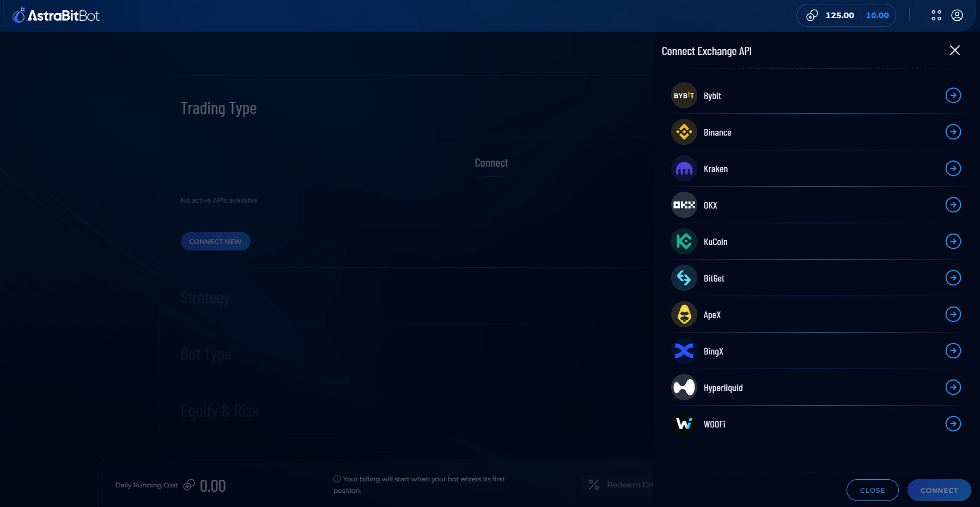Open the apps grid menu icon
Image resolution: width=980 pixels, height=507 pixels.
(x=936, y=15)
